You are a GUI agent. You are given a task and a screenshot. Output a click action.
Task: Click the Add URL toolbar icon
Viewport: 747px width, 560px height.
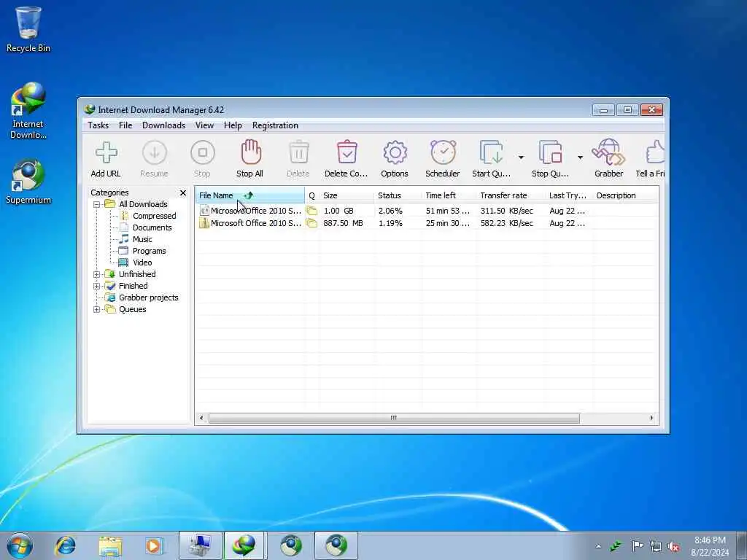(x=106, y=153)
